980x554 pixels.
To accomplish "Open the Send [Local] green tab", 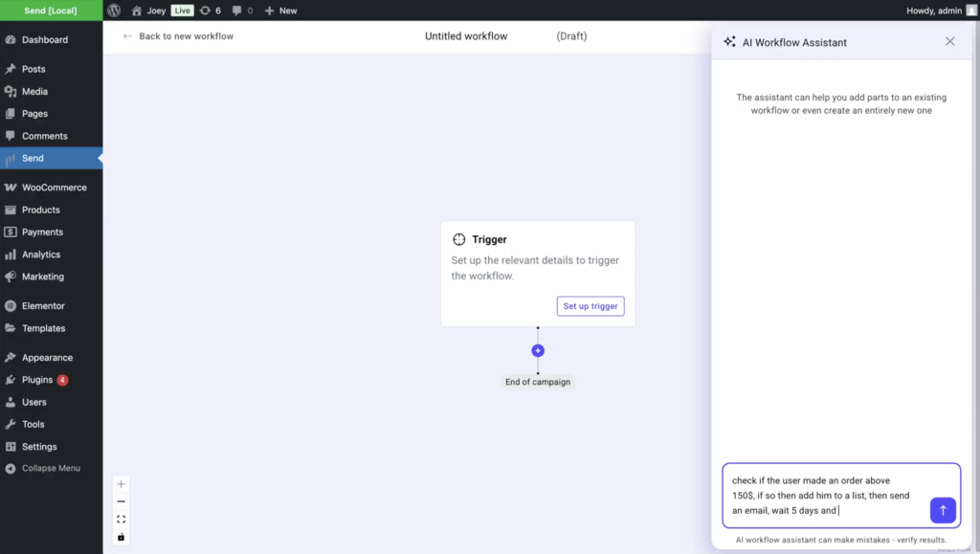I will tap(51, 11).
